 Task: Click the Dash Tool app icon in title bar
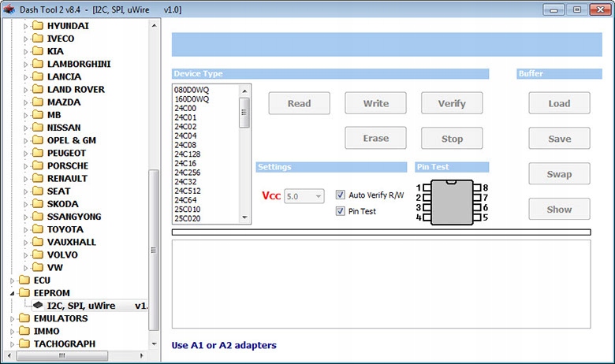pyautogui.click(x=8, y=9)
